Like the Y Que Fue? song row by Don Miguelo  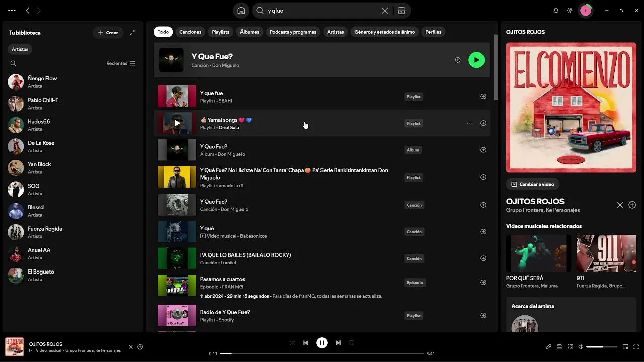coord(483,205)
